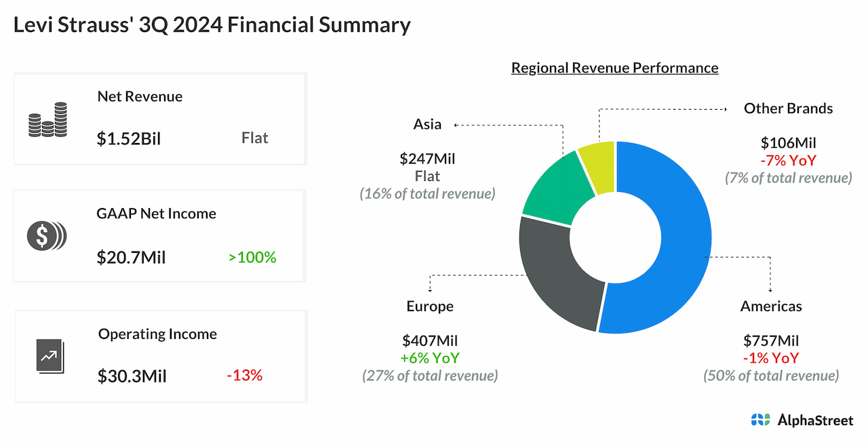Toggle the Net Revenue summary card
The width and height of the screenshot is (868, 442).
(x=160, y=119)
